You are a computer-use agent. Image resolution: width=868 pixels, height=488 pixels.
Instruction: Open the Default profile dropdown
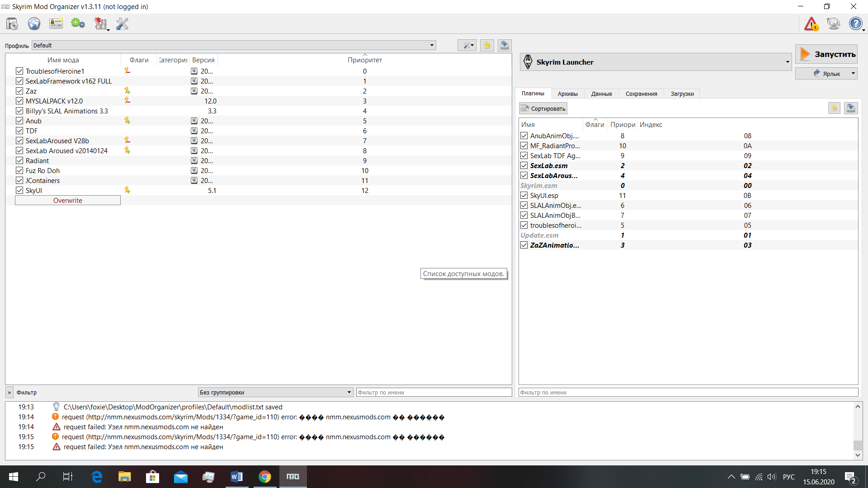pyautogui.click(x=234, y=45)
